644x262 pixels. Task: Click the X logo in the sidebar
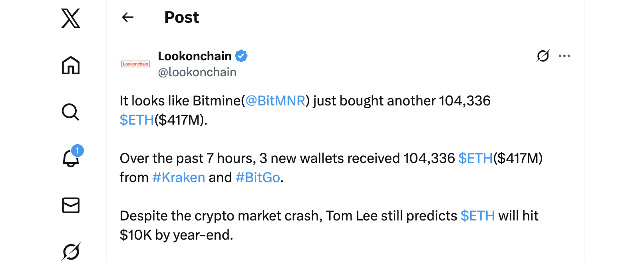tap(71, 18)
